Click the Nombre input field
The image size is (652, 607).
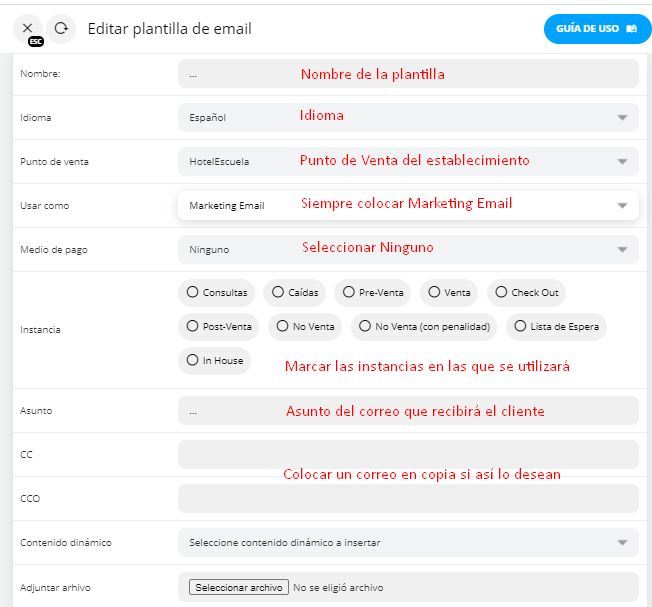point(408,74)
